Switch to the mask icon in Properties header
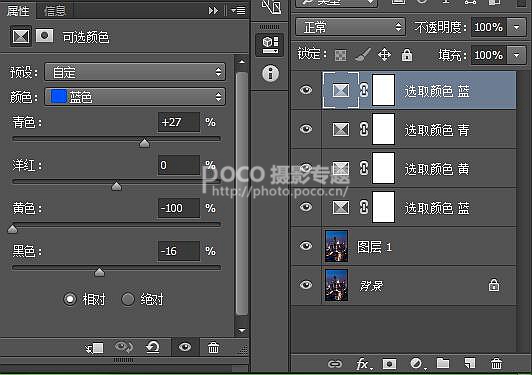 point(44,35)
